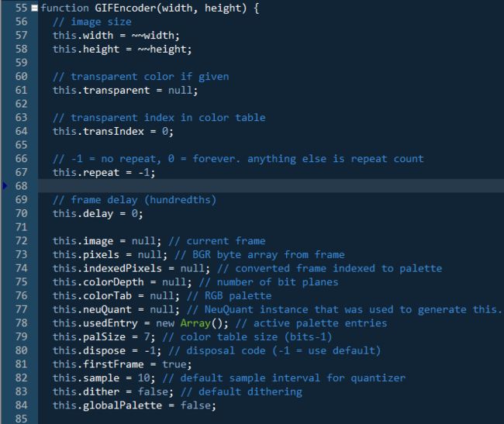The height and width of the screenshot is (424, 504).
Task: Click the word GIFEncoder in function declaration
Action: [x=126, y=8]
